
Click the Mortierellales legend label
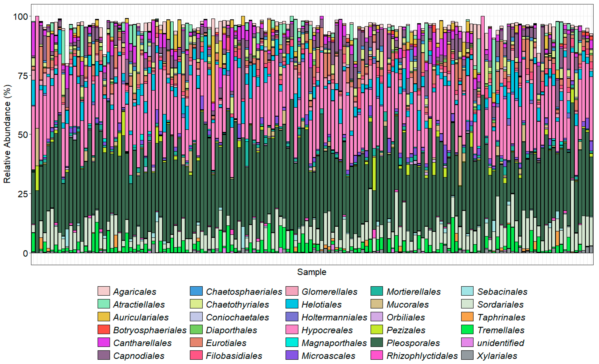[x=413, y=291]
